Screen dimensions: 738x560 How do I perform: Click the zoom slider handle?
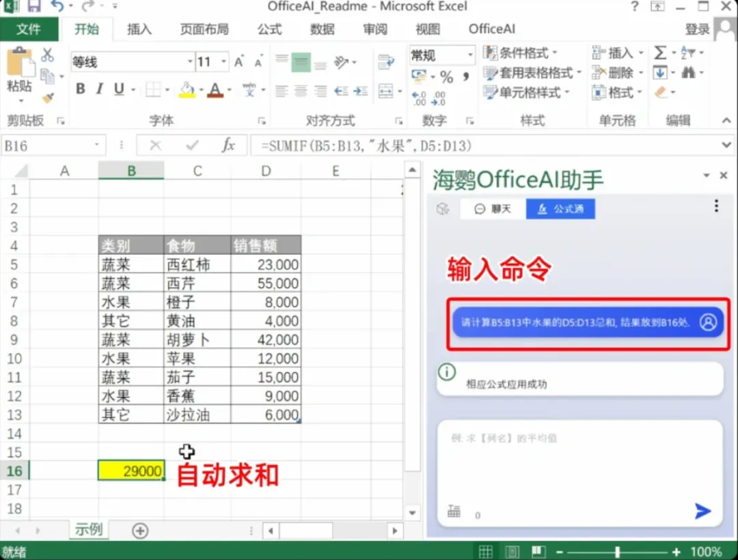pyautogui.click(x=617, y=552)
